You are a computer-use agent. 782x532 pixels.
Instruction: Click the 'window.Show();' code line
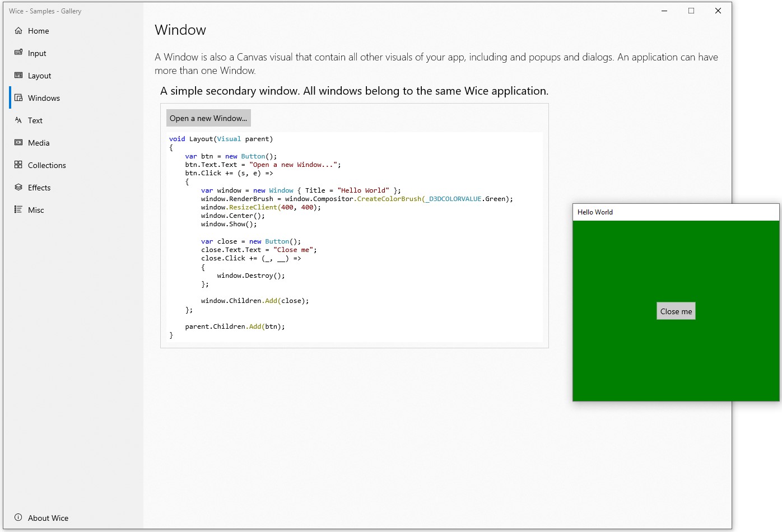(x=229, y=224)
